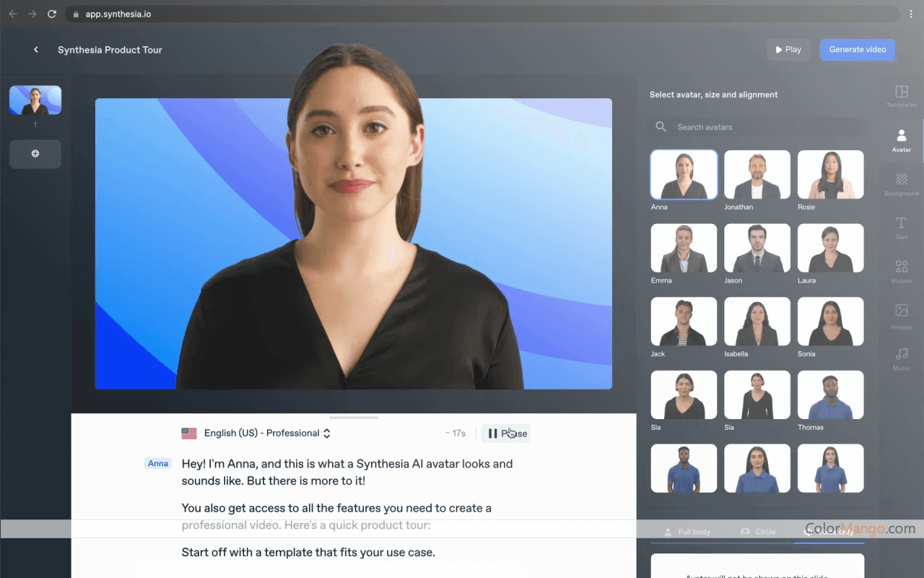Switch to the Circle avatar tab
This screenshot has width=924, height=578.
(x=758, y=532)
